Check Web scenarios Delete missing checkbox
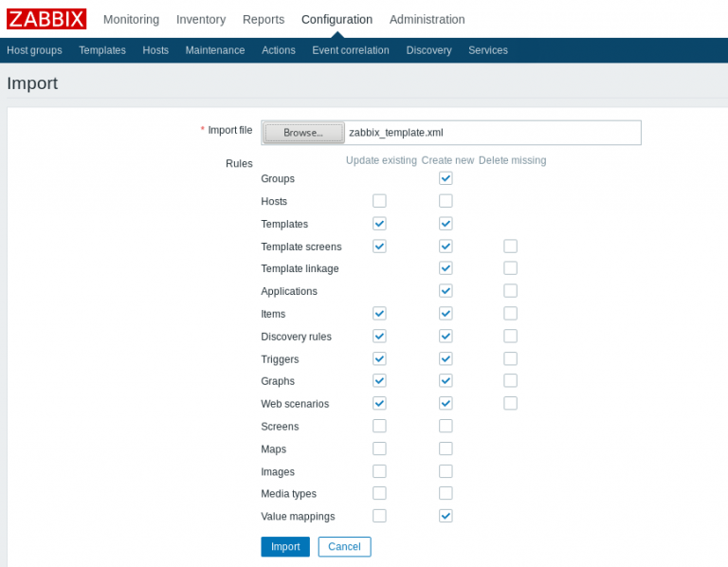The width and height of the screenshot is (728, 567). point(510,404)
